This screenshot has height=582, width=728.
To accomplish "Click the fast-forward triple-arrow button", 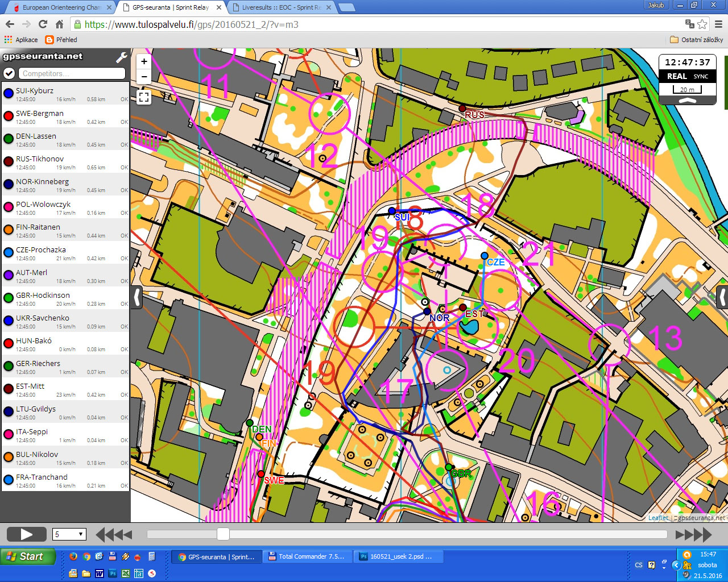I will point(694,534).
